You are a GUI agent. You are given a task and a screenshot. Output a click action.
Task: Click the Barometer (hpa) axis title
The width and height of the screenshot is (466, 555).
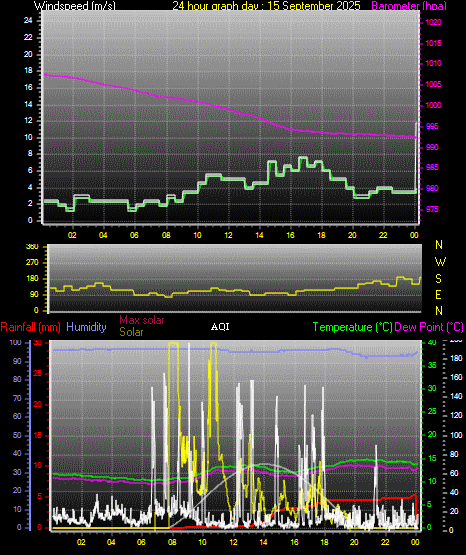click(x=409, y=6)
